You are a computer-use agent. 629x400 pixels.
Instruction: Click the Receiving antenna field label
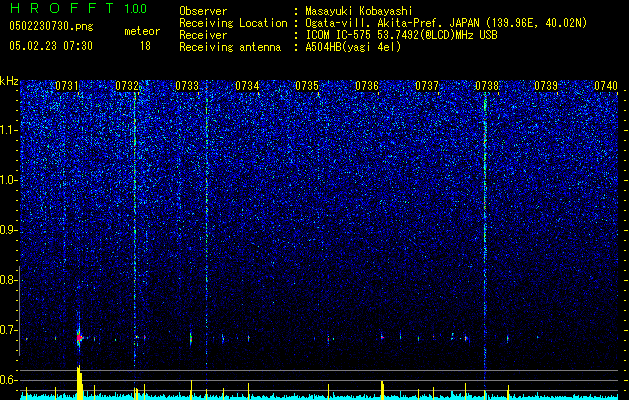point(230,47)
